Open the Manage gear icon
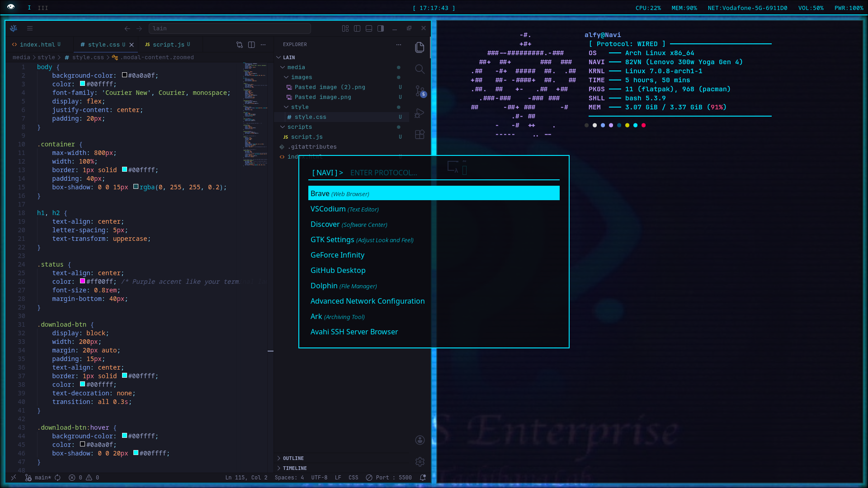868x488 pixels. (420, 462)
